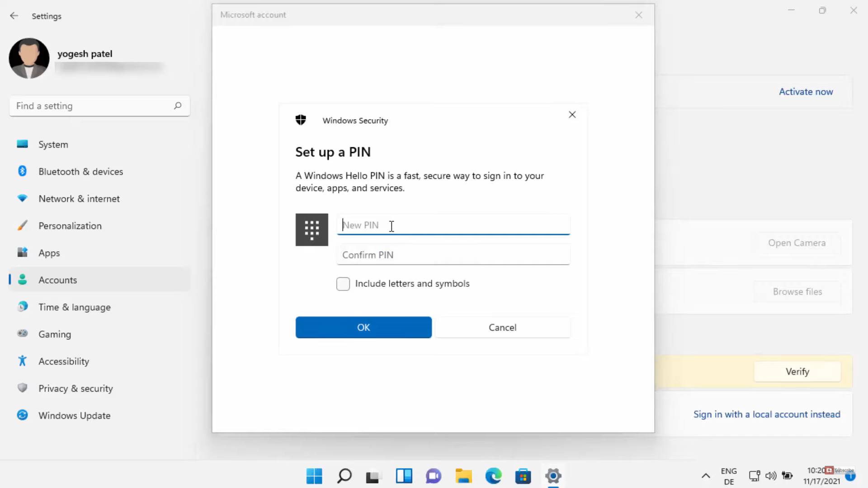Viewport: 868px width, 488px height.
Task: Open Teams Chat from the taskbar
Action: click(x=434, y=476)
